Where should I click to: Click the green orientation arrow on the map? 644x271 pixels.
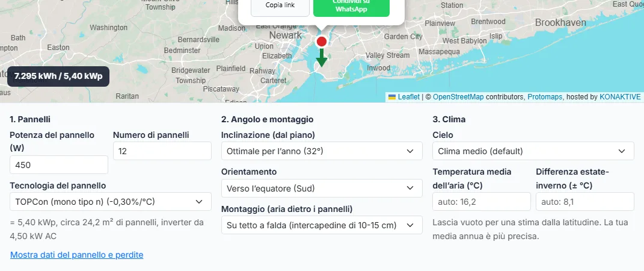point(322,58)
